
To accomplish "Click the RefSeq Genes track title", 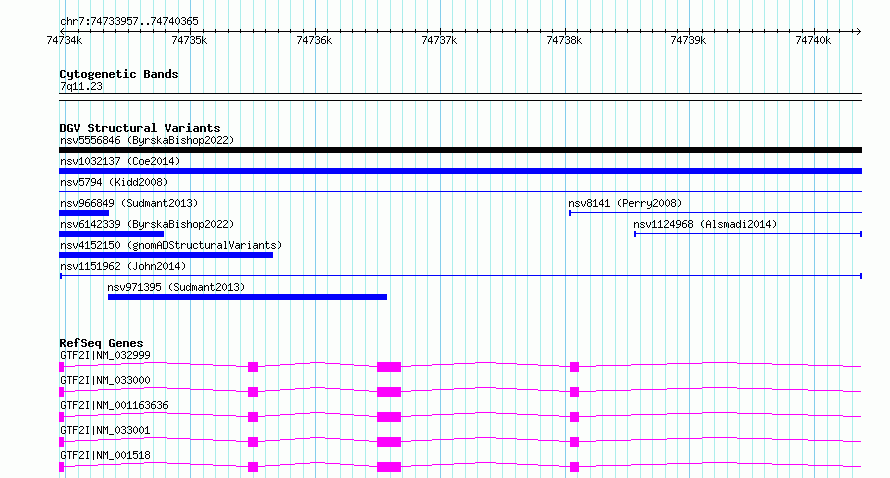I will click(x=101, y=343).
